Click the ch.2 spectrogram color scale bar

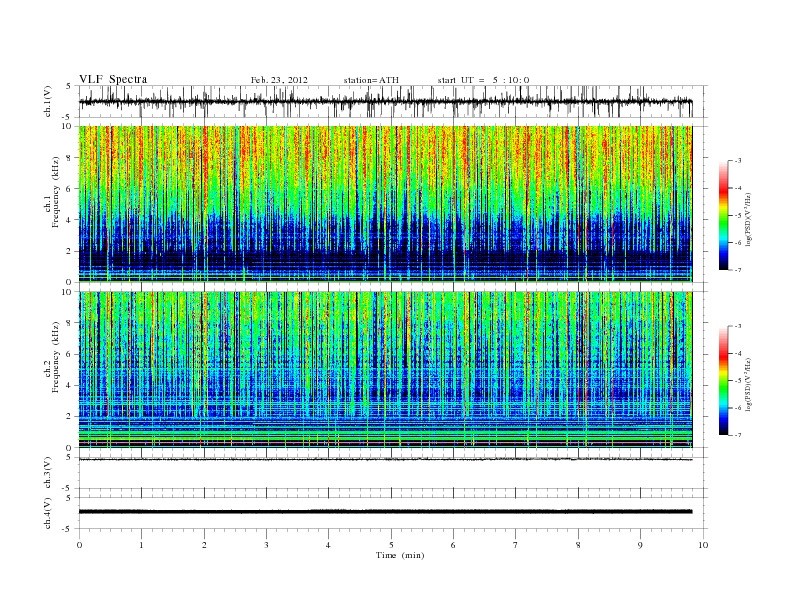point(723,380)
